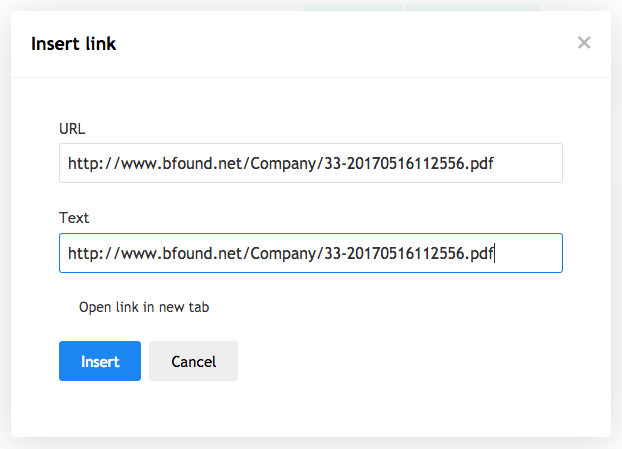Confirm link insertion with Insert

click(100, 361)
